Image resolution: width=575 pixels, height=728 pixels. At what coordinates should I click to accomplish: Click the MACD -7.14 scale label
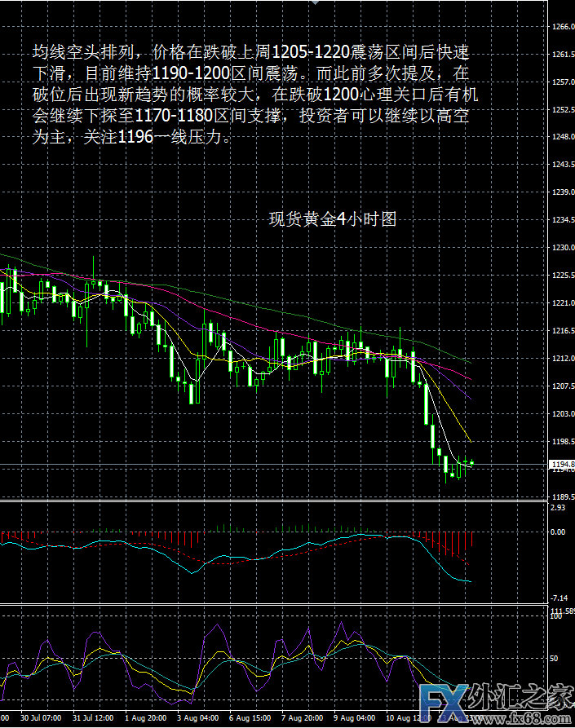(560, 598)
